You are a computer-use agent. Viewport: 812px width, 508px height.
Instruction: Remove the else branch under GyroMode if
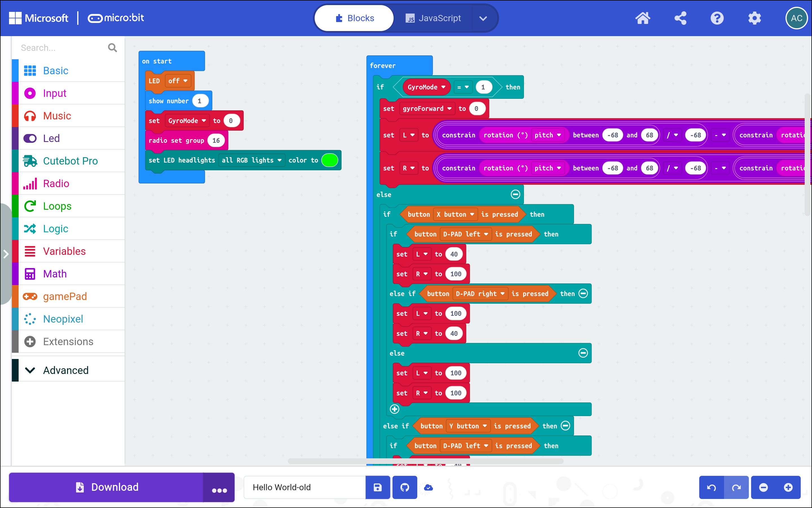coord(515,194)
